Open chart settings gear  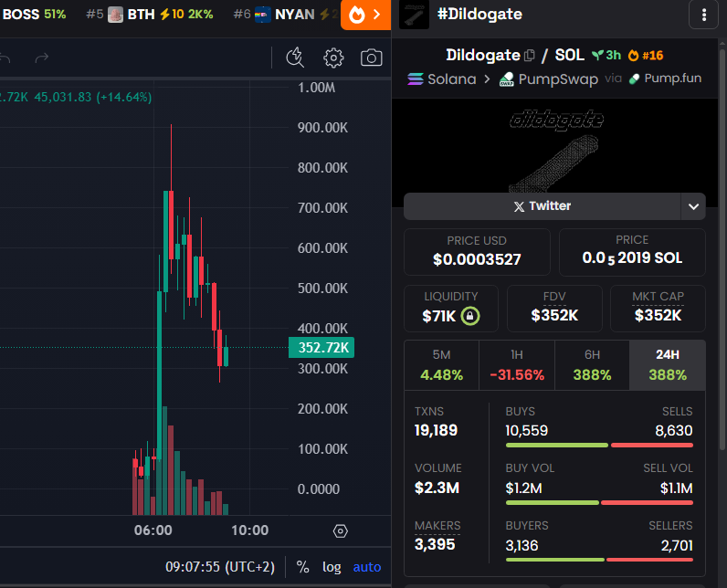pyautogui.click(x=333, y=58)
